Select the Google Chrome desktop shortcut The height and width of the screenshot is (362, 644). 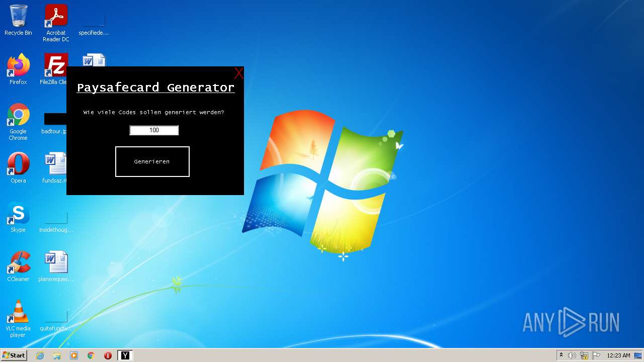point(18,122)
